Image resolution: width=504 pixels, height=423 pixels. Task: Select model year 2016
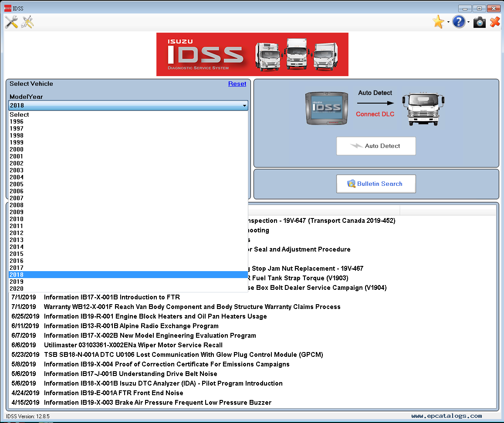pos(128,261)
